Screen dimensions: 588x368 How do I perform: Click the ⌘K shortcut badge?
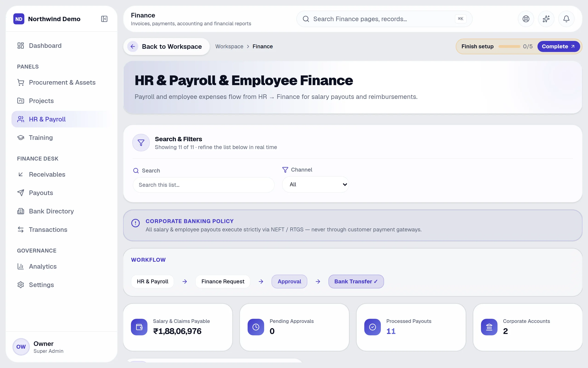tap(461, 19)
